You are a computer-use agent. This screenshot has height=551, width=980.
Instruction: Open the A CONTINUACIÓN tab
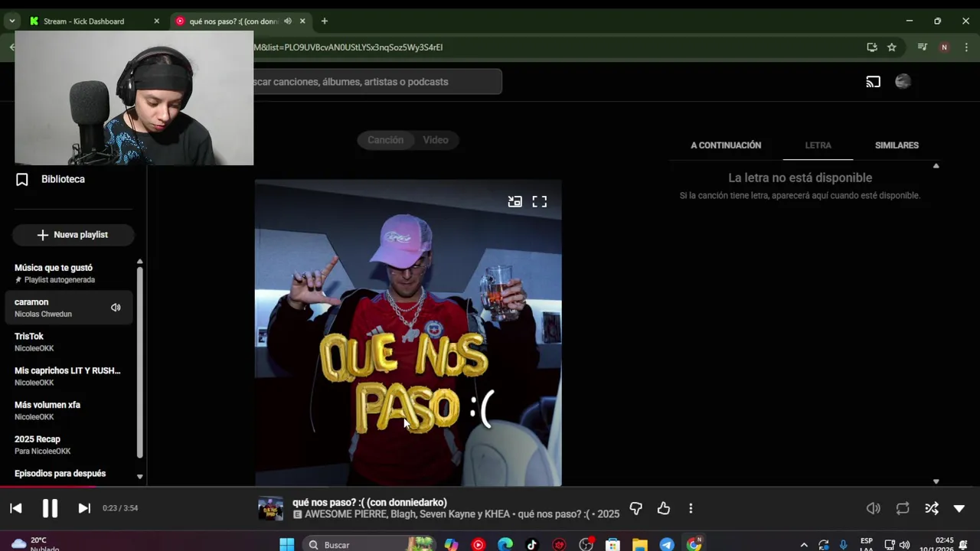(726, 145)
